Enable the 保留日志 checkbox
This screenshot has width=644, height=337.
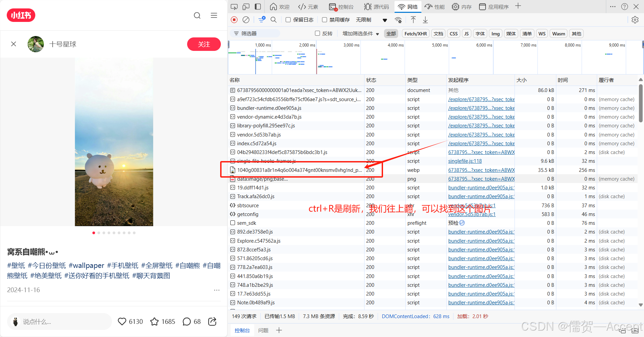click(x=288, y=20)
